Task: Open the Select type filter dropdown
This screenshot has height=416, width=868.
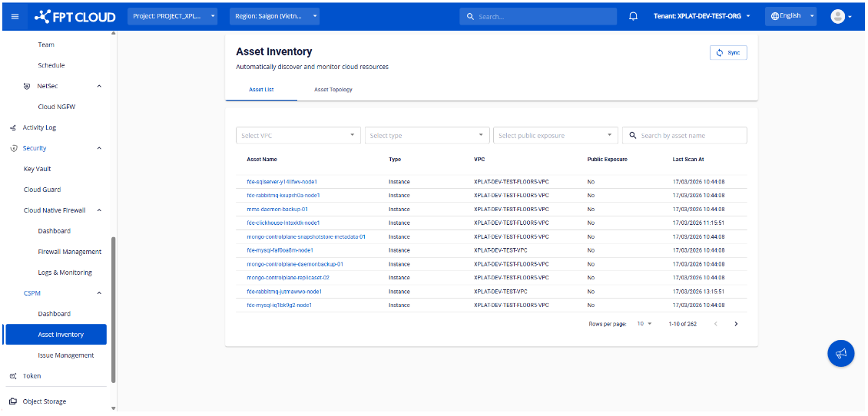Action: [427, 136]
